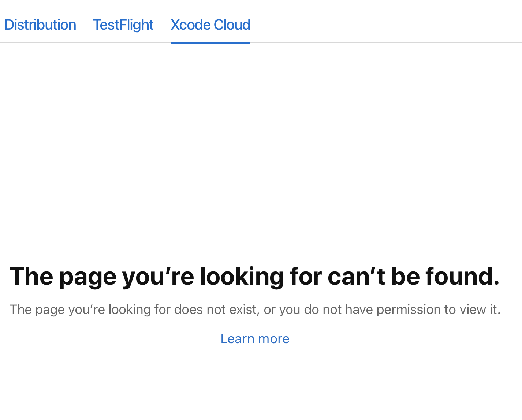Click "The" at the heading's start
522x420 pixels.
31,276
